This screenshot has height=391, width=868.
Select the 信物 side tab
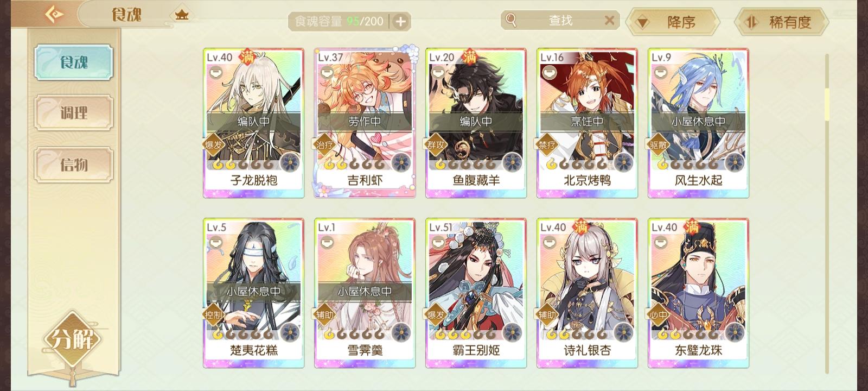tap(74, 164)
